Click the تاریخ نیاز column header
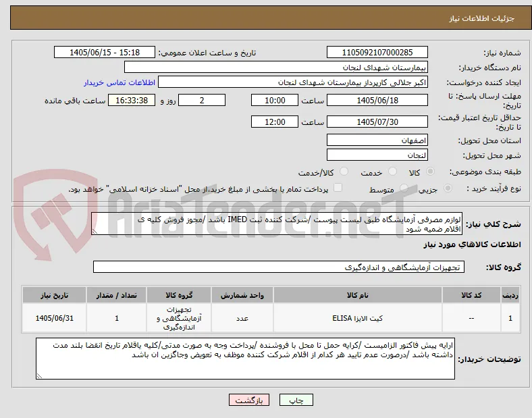 point(54,295)
